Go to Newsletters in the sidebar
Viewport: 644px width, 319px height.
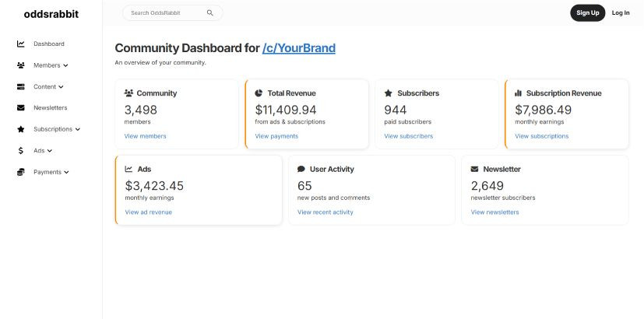click(51, 108)
